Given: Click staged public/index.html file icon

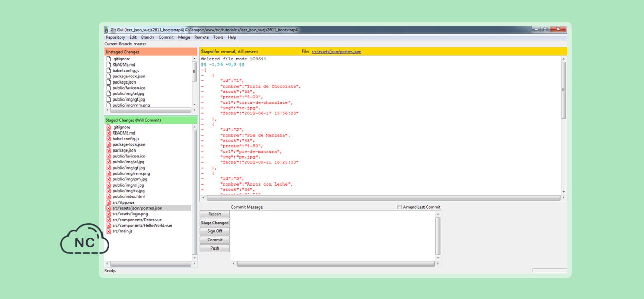Looking at the screenshot, I should (x=109, y=196).
